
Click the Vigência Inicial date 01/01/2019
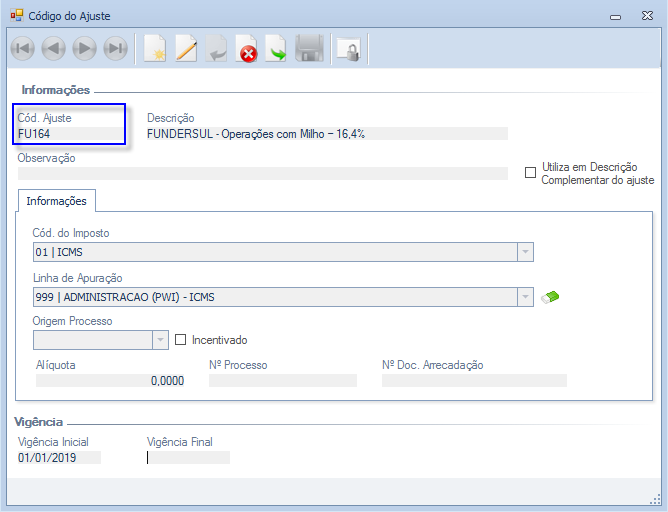click(59, 457)
